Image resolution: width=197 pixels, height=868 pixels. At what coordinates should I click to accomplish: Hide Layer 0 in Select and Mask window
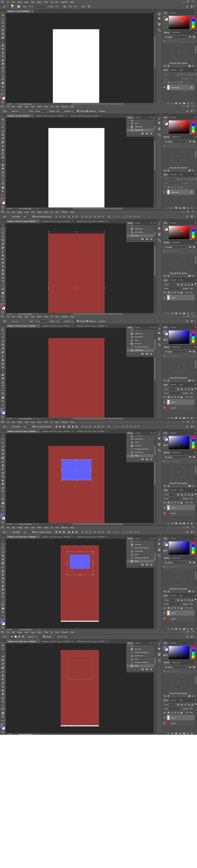coord(165,723)
